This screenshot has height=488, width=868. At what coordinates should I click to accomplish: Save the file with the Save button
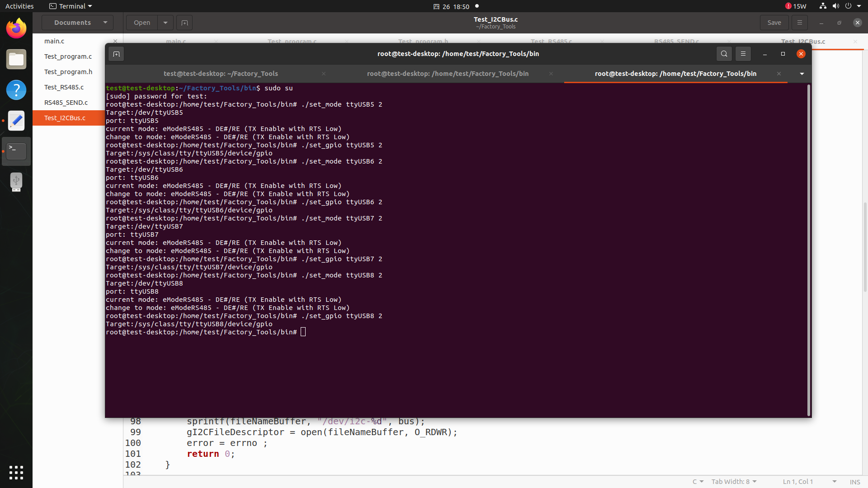[x=774, y=22]
